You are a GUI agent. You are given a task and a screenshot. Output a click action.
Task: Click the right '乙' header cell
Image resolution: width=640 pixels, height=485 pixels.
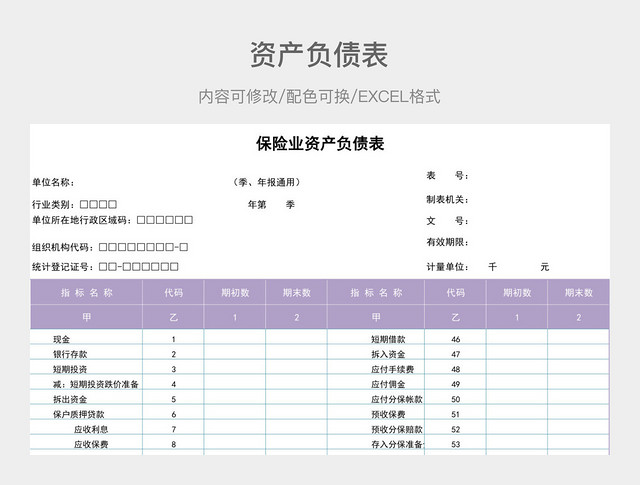(x=456, y=317)
